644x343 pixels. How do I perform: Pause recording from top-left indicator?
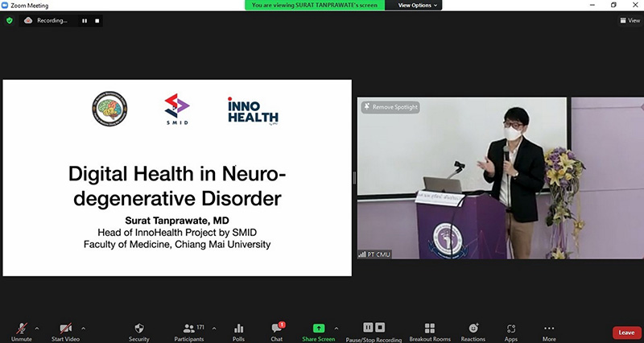click(85, 21)
